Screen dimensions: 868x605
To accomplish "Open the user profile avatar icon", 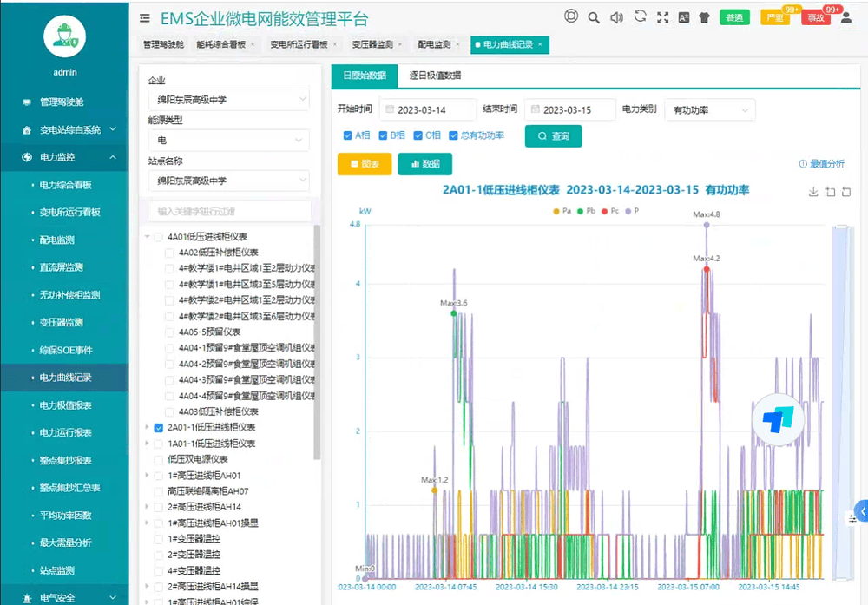I will [x=845, y=17].
